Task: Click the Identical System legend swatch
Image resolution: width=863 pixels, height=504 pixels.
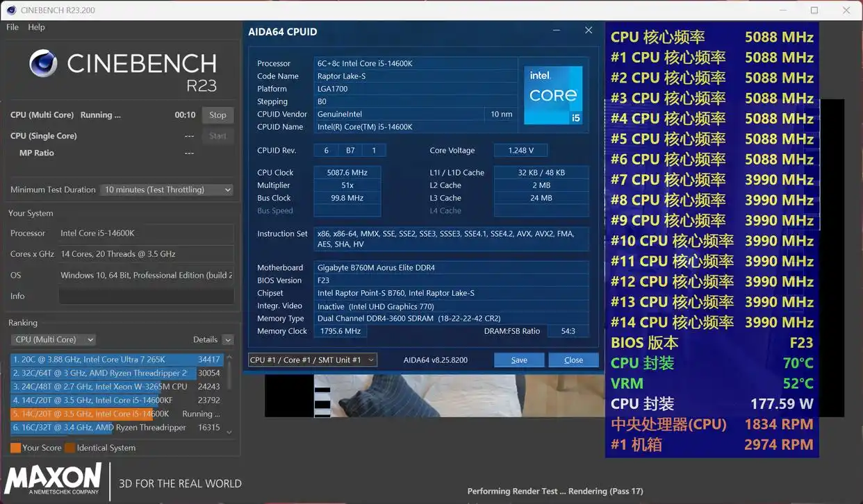Action: click(69, 448)
